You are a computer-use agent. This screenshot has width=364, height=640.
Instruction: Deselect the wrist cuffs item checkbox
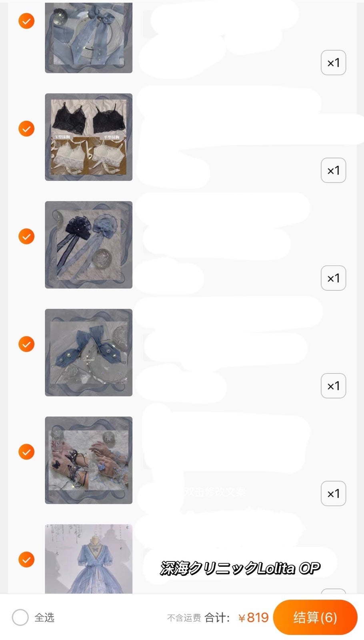pos(26,452)
